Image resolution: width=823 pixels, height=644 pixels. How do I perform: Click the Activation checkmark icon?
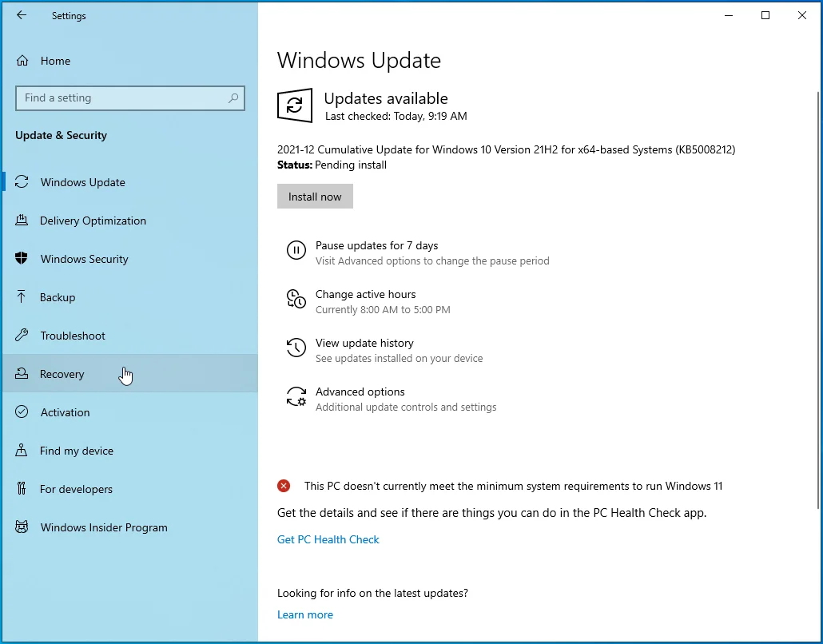click(22, 411)
